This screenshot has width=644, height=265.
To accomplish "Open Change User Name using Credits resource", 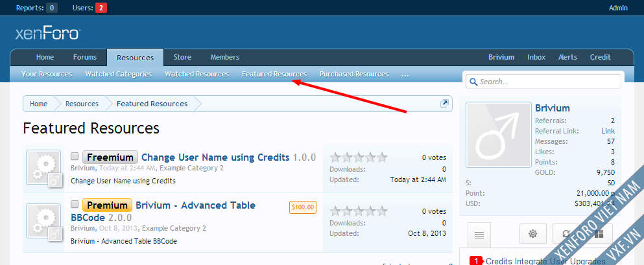I will pos(215,157).
